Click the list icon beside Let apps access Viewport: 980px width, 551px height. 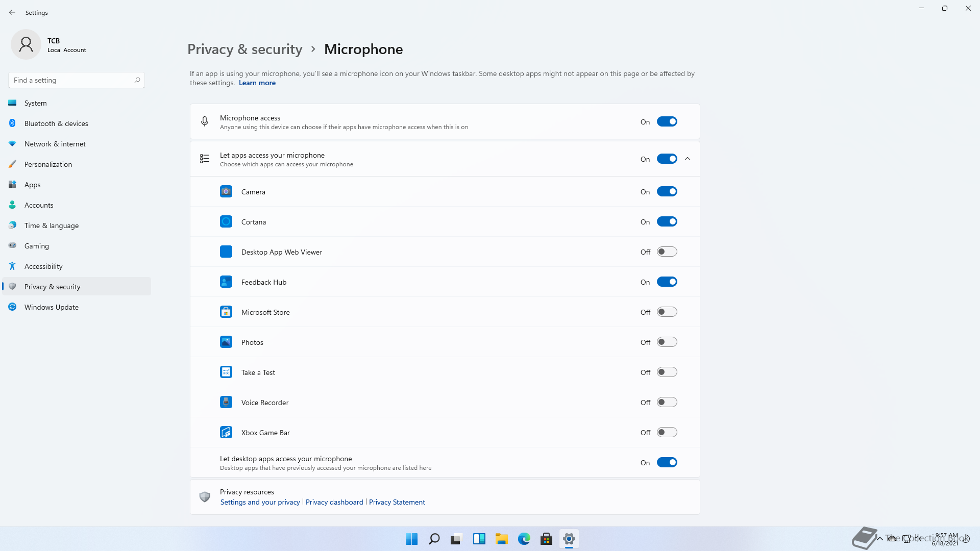[205, 159]
